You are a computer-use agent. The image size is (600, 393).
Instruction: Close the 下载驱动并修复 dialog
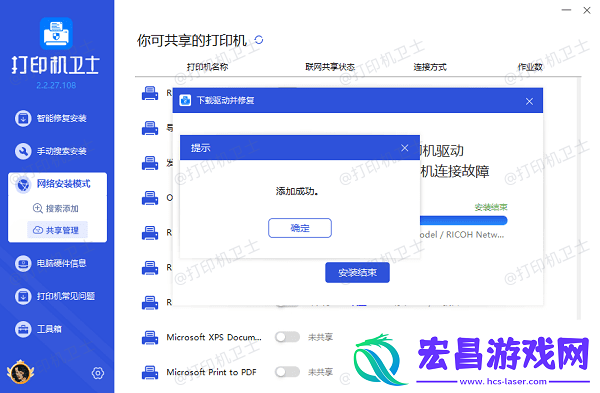[x=529, y=101]
